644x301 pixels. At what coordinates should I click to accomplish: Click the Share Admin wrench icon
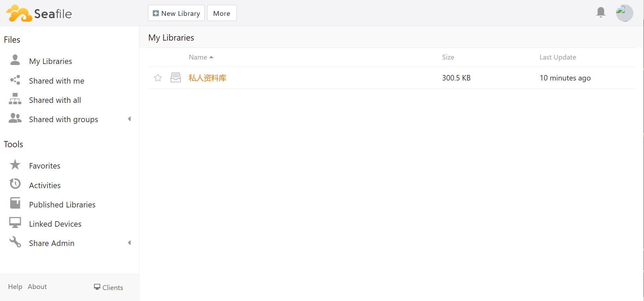pos(15,242)
